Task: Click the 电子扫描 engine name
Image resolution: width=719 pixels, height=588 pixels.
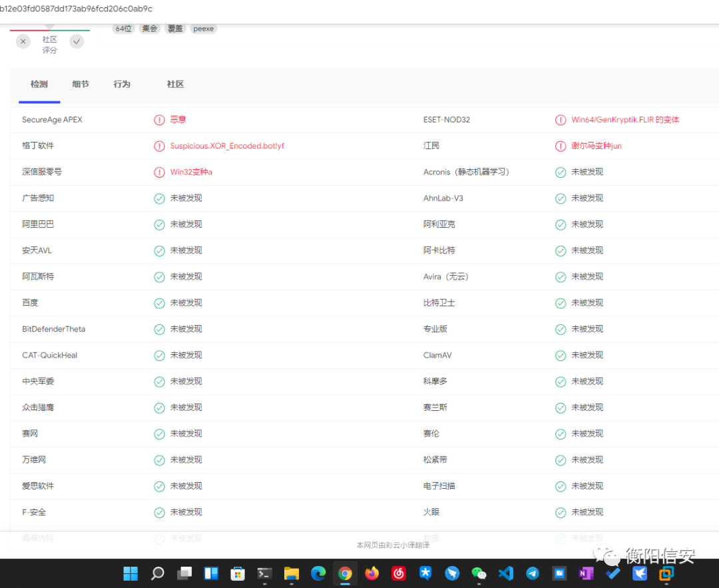Action: pyautogui.click(x=439, y=485)
